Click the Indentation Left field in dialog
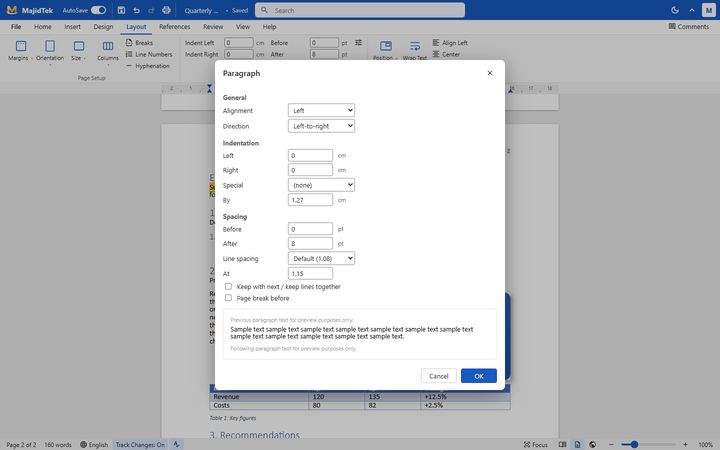Viewport: 720px width, 450px height. tap(310, 155)
